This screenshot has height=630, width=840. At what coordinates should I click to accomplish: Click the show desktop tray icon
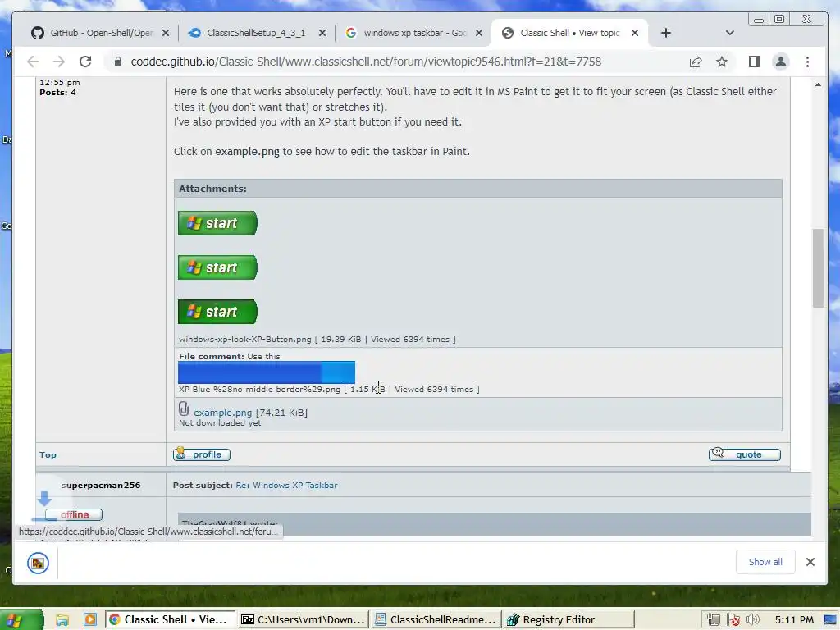click(830, 620)
